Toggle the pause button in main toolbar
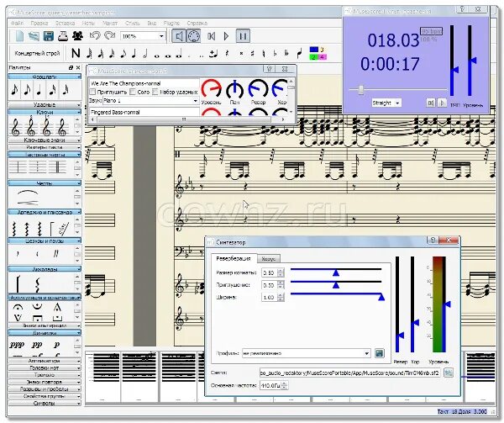 coord(243,36)
